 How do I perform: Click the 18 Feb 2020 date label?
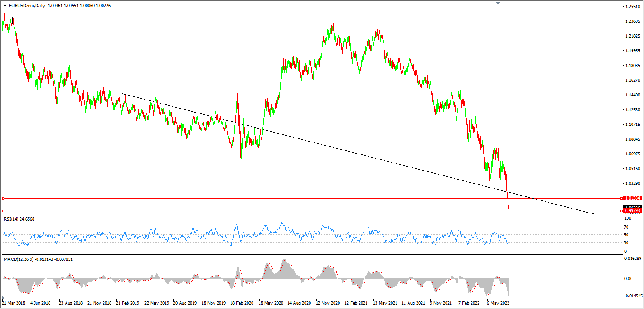pyautogui.click(x=242, y=303)
